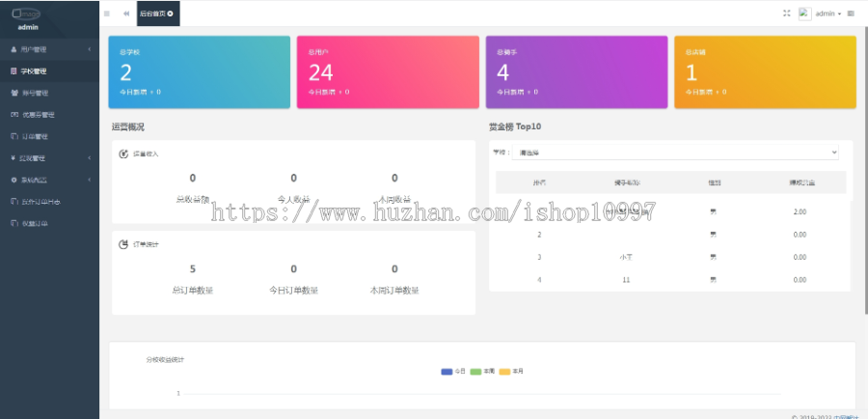Open the admin user dropdown
This screenshot has width=868, height=419.
[828, 14]
